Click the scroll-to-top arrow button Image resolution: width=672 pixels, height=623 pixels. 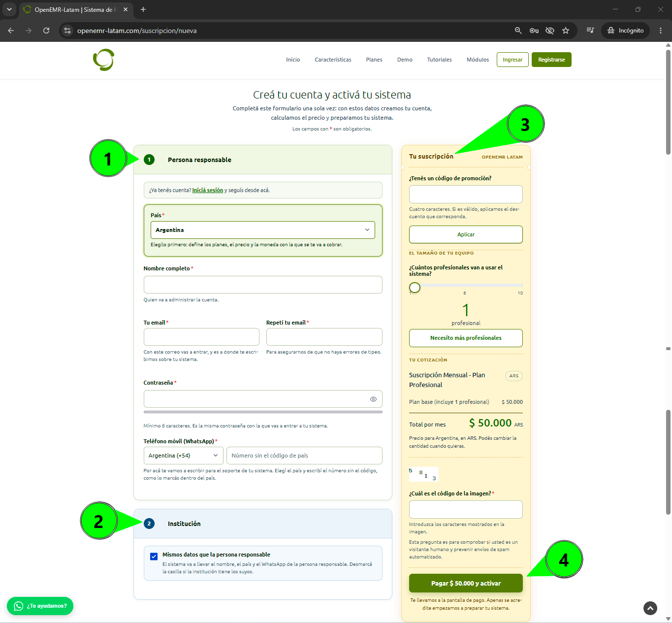click(650, 608)
